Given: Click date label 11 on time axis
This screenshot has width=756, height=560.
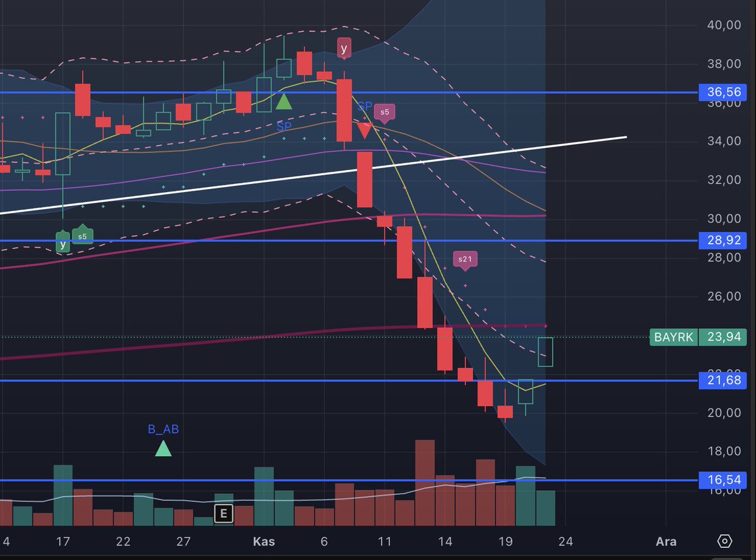Looking at the screenshot, I should click(384, 541).
